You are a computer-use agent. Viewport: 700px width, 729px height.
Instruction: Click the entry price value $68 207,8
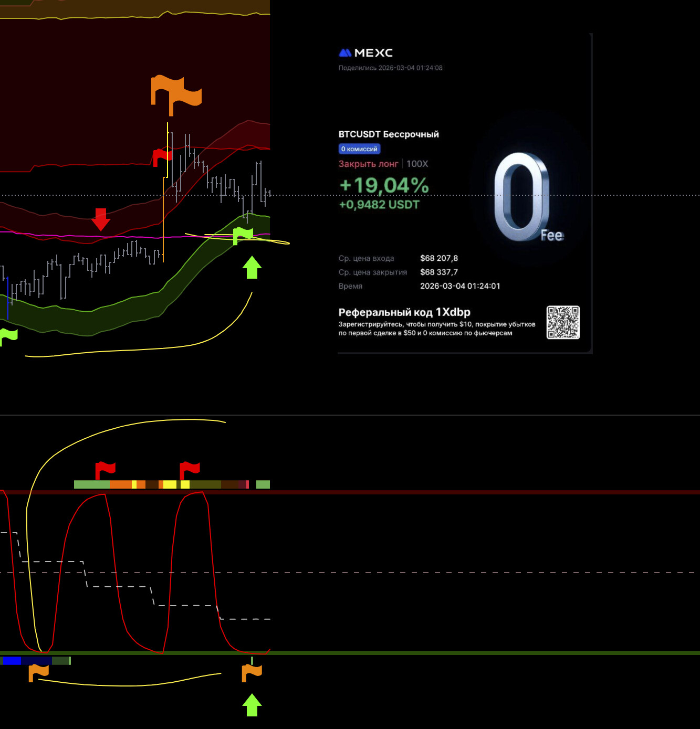point(439,258)
